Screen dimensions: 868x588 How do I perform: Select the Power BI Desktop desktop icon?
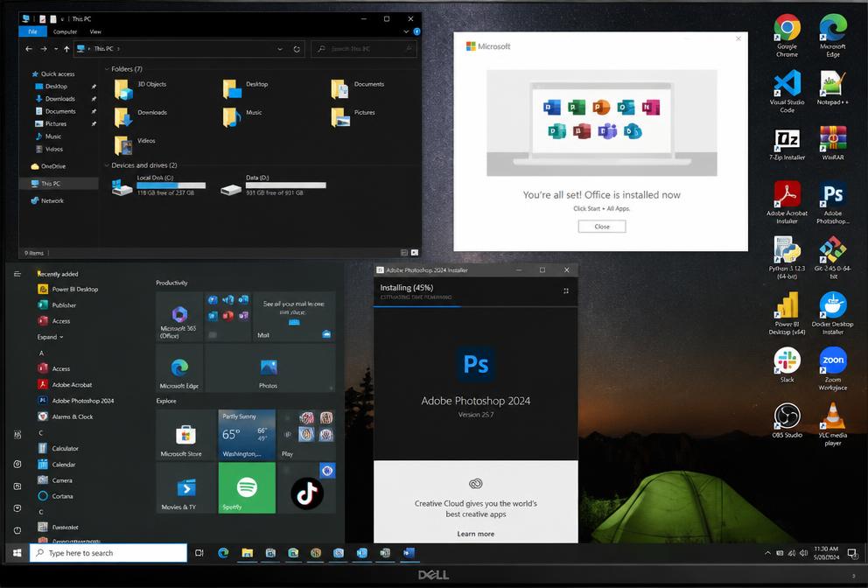(787, 313)
